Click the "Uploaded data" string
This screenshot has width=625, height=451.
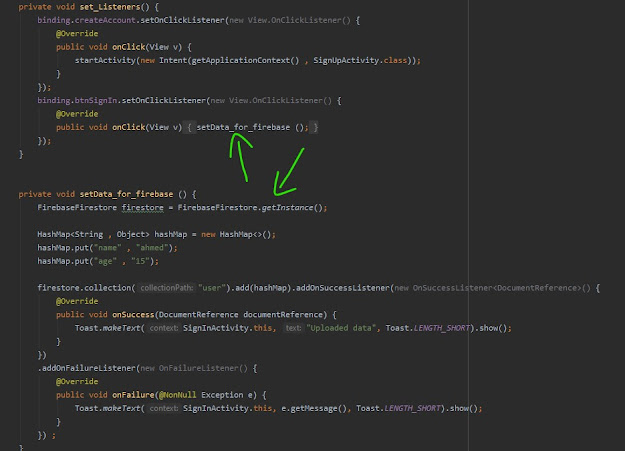point(341,328)
